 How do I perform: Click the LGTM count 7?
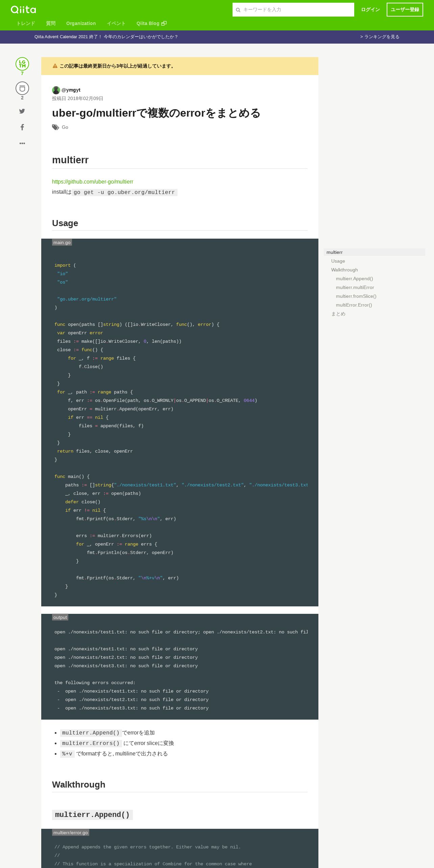[22, 73]
